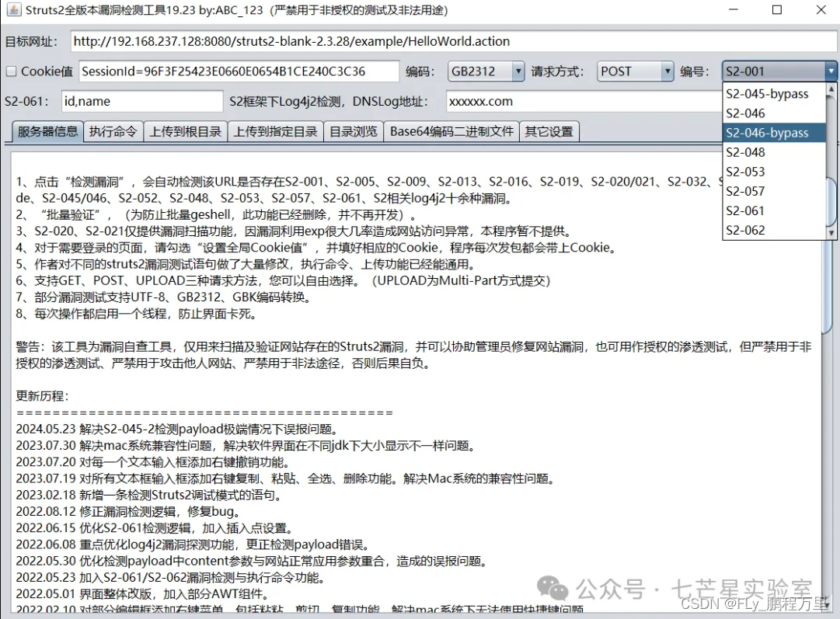Click the 2022.05.01 界面整体改版 line
Viewport: 840px width, 619px height.
142,594
